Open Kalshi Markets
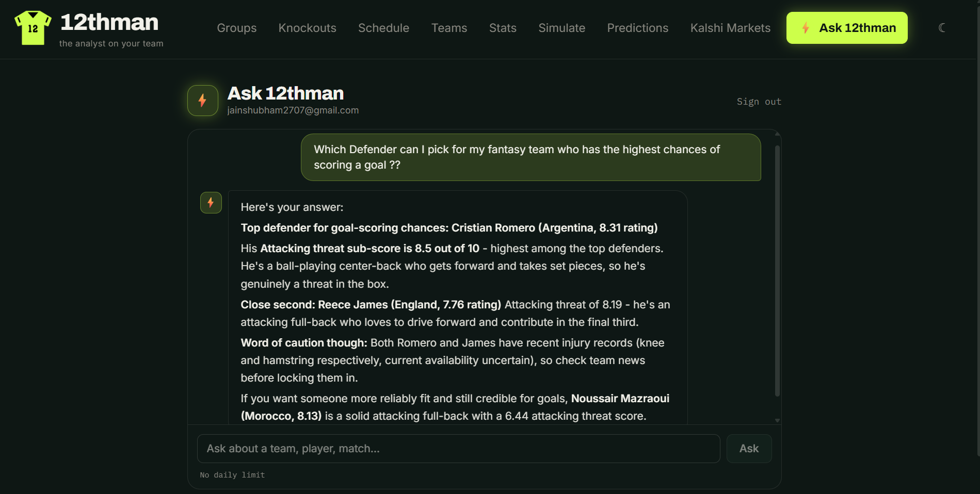 click(731, 28)
